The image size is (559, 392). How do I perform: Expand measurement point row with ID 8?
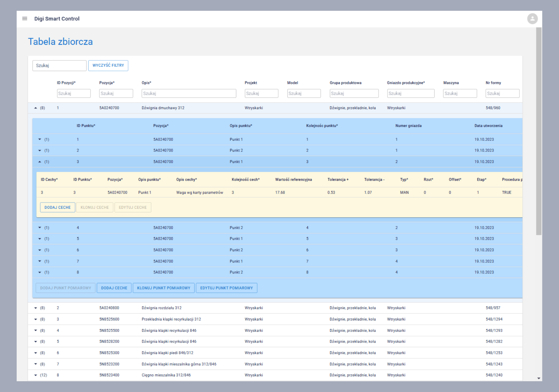(x=40, y=272)
